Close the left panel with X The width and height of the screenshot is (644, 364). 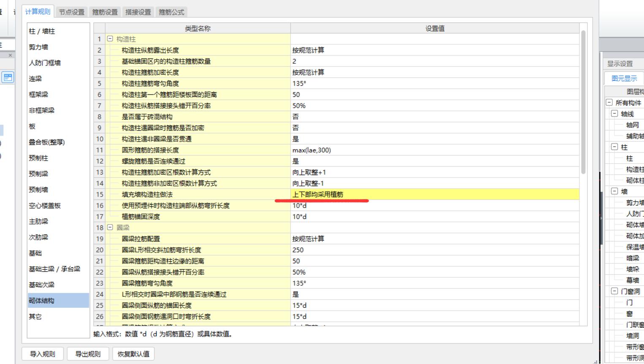(x=11, y=55)
